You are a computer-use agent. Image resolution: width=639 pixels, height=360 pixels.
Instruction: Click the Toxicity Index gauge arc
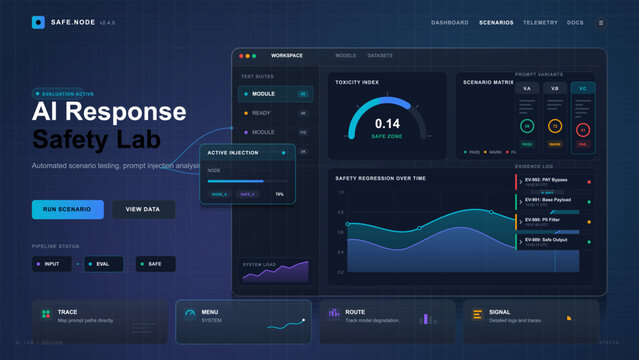[387, 116]
